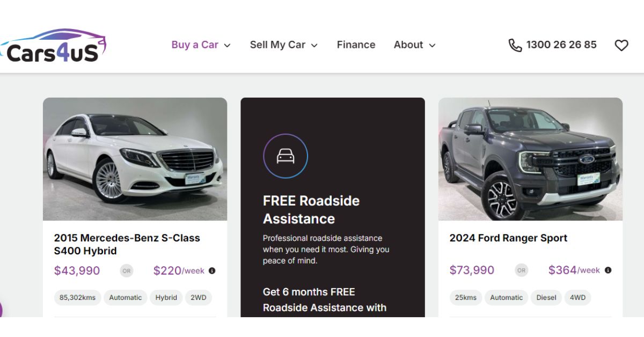Select the Finance menu item

pos(356,45)
